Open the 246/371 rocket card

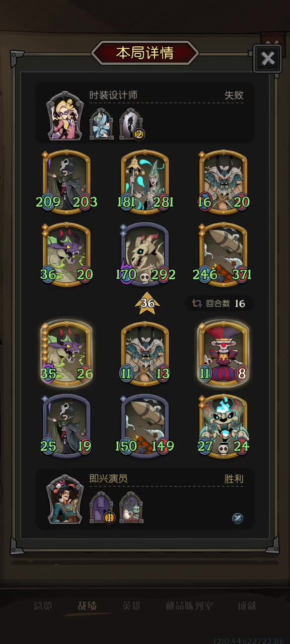coord(223,254)
